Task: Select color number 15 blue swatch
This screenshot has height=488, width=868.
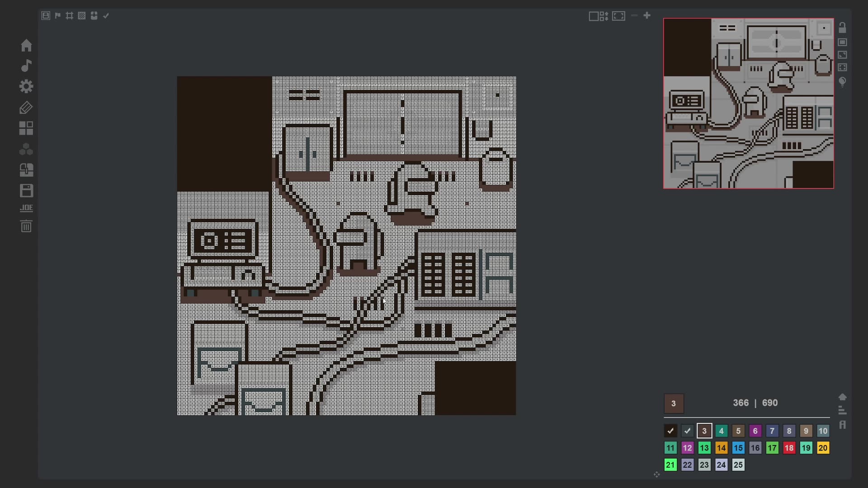Action: (738, 448)
